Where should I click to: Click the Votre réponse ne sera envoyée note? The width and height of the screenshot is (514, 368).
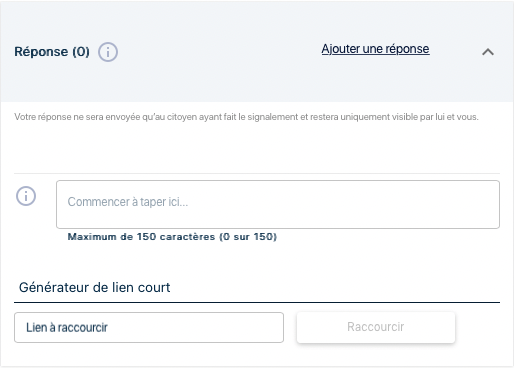pyautogui.click(x=246, y=117)
